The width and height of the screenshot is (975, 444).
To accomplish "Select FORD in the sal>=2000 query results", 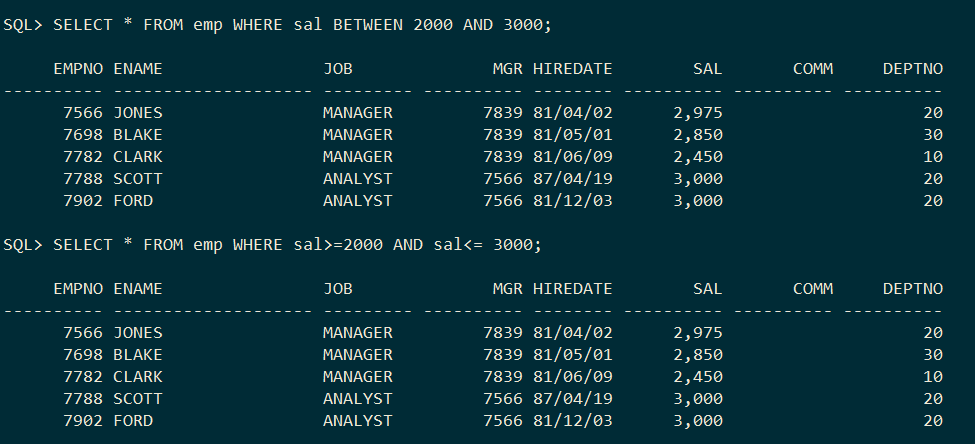I will click(132, 421).
